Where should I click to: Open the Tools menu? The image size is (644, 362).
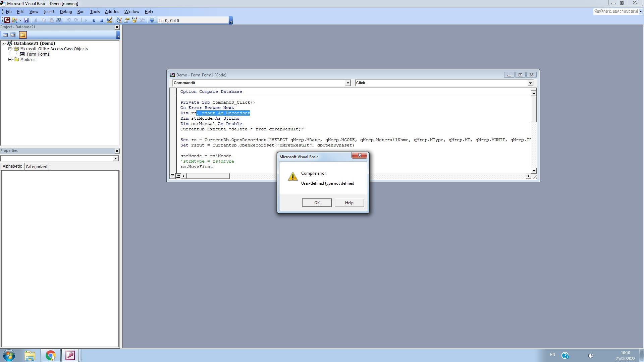95,11
